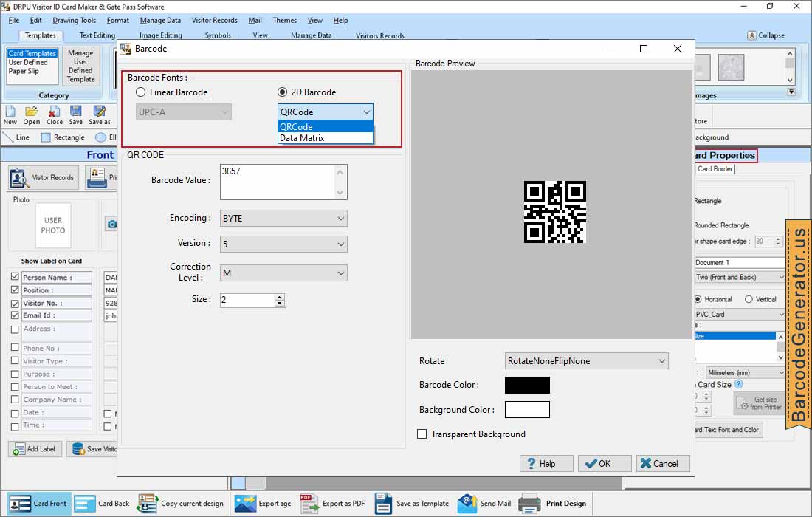The image size is (812, 517).
Task: Open the Manage Data menu
Action: click(x=160, y=20)
